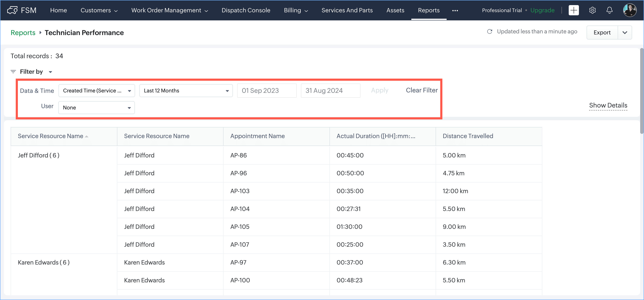Click the Show Details link
Viewport: 644px width, 300px height.
click(x=608, y=105)
